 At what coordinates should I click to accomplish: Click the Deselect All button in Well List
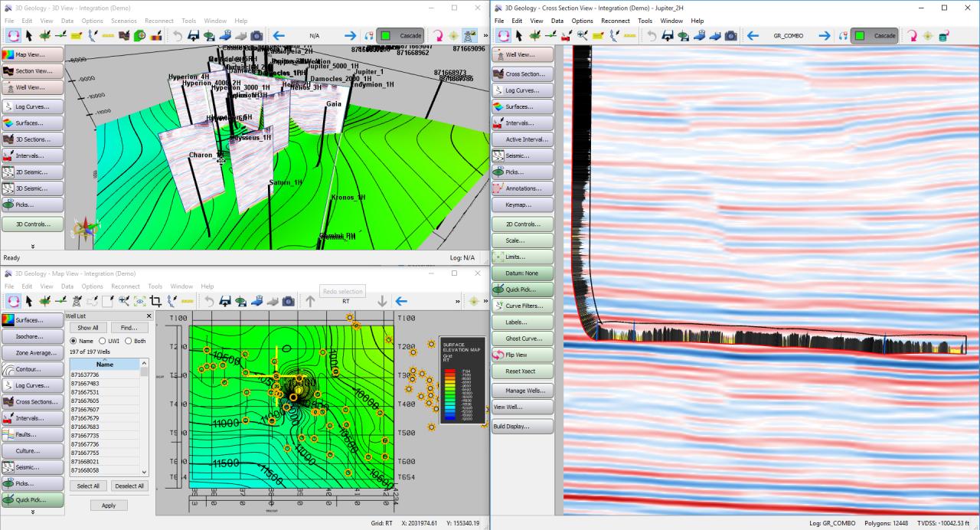[129, 486]
